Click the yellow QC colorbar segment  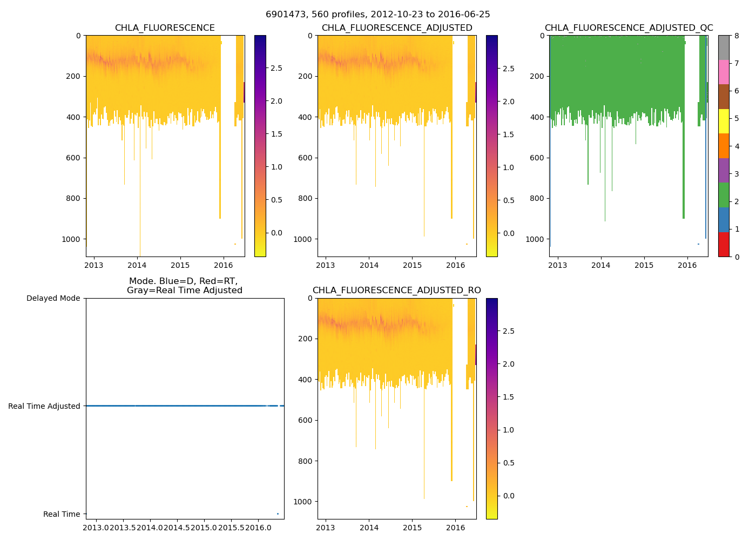724,122
